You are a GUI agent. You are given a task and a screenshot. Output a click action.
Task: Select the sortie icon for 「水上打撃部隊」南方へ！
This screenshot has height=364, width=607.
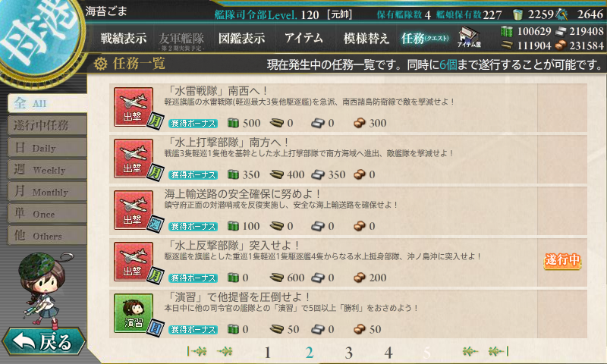click(134, 158)
